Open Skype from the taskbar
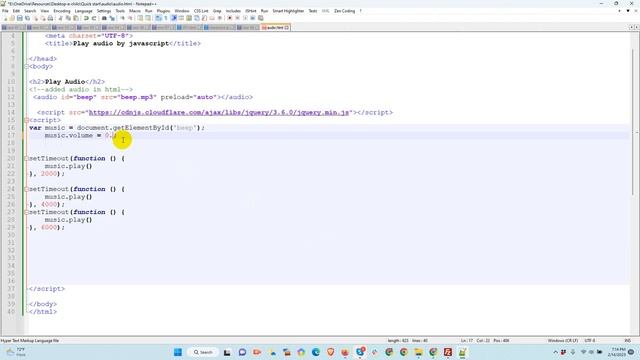Viewport: 640px width, 360px height. [360, 352]
